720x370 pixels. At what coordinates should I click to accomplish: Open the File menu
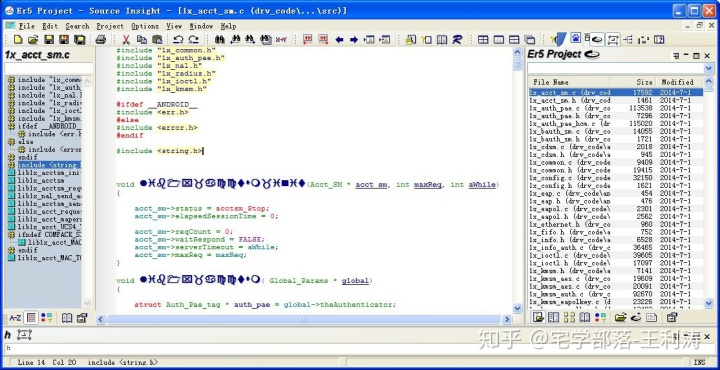tap(27, 26)
